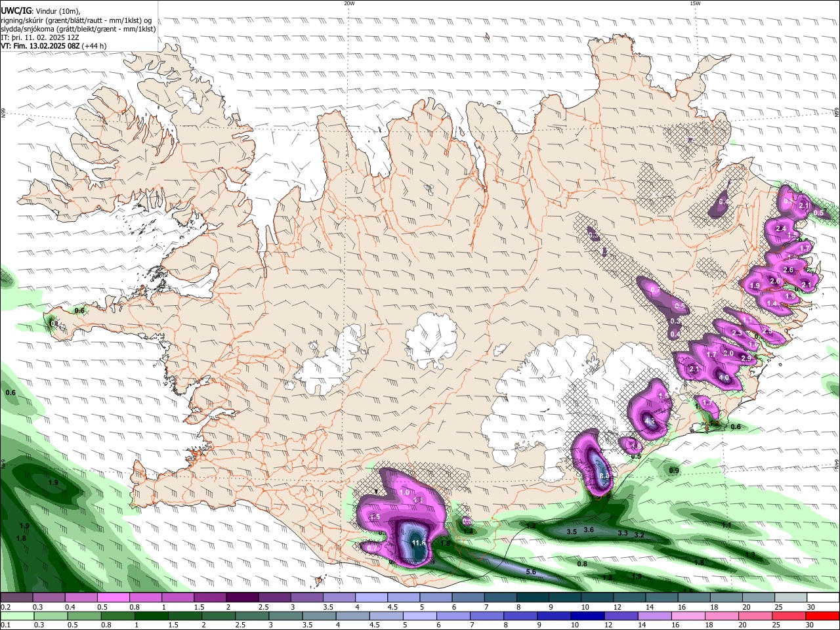Click the 0.9 rain value southeast offshore
This screenshot has width=840, height=630.
(x=674, y=471)
